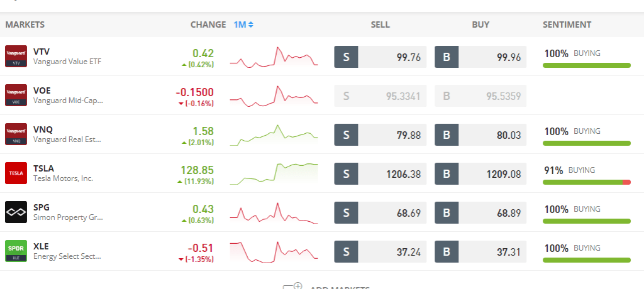The height and width of the screenshot is (289, 644).
Task: Open the SPDR XLE logo icon
Action: [16, 251]
